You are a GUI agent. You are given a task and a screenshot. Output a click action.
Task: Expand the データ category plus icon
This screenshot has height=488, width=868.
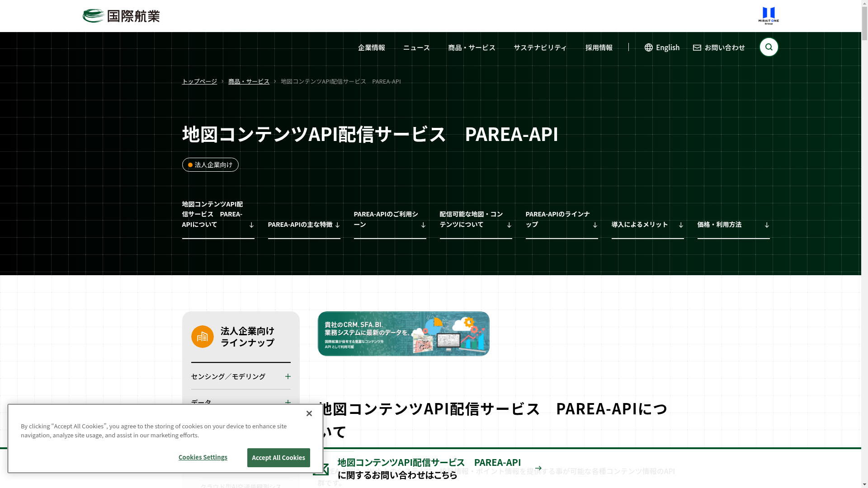click(288, 402)
